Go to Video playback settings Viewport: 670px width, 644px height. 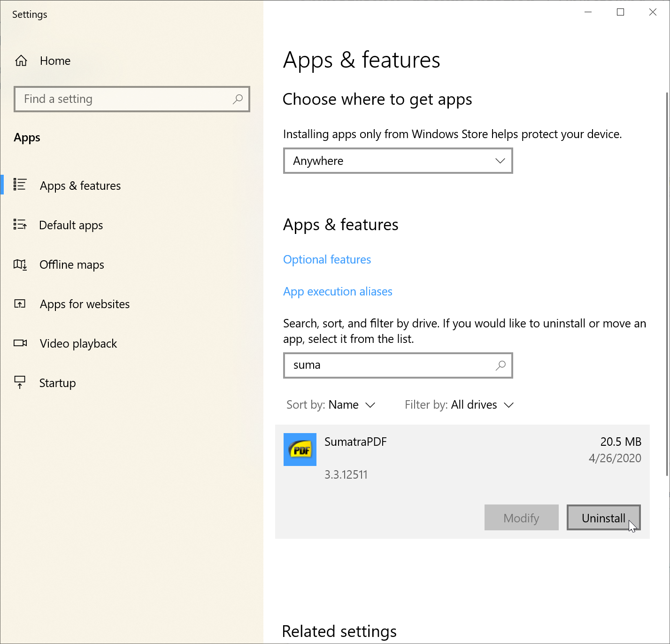pyautogui.click(x=78, y=344)
